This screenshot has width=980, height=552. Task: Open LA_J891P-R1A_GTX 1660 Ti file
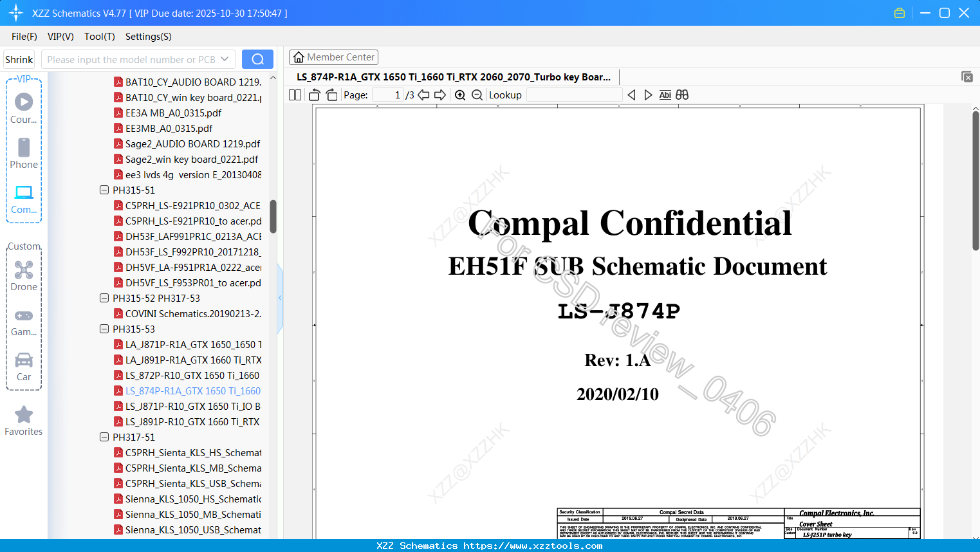(188, 360)
